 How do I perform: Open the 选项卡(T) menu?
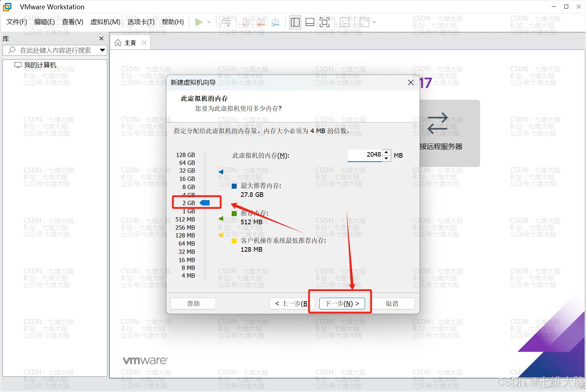click(141, 22)
